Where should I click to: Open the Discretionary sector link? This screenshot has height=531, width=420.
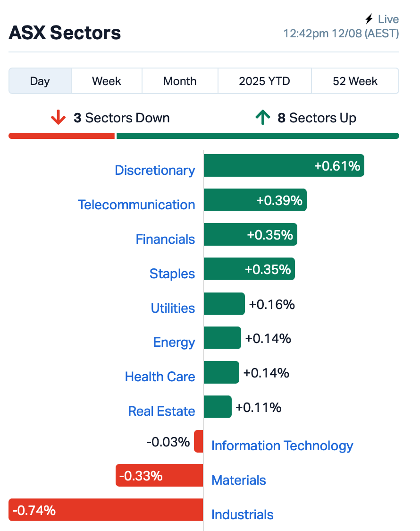(155, 170)
